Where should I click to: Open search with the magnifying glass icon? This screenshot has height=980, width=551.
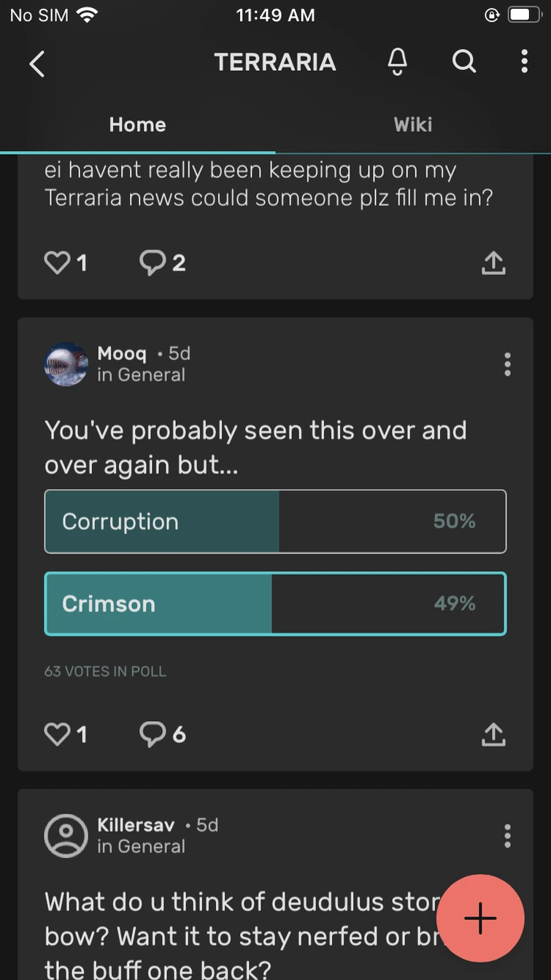[464, 63]
